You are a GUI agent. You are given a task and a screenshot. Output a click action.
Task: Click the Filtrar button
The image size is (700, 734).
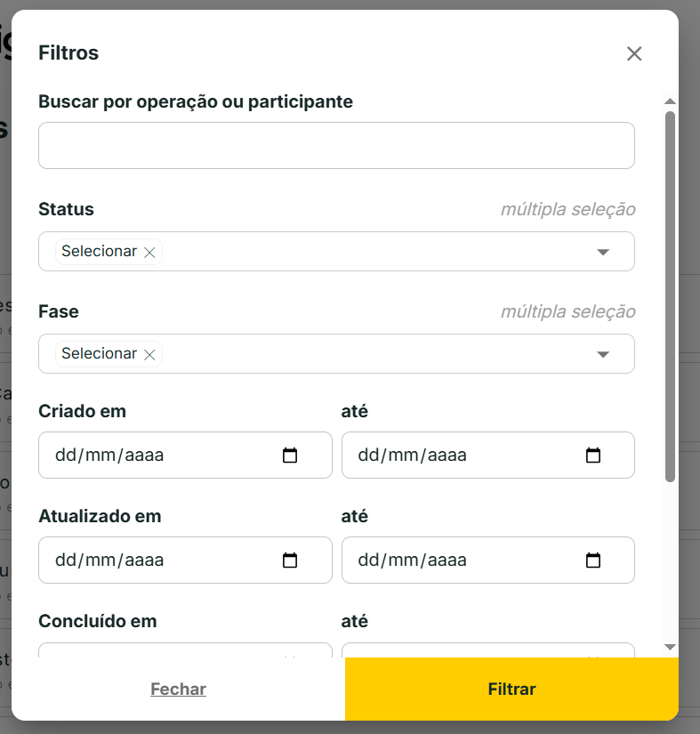pyautogui.click(x=511, y=690)
